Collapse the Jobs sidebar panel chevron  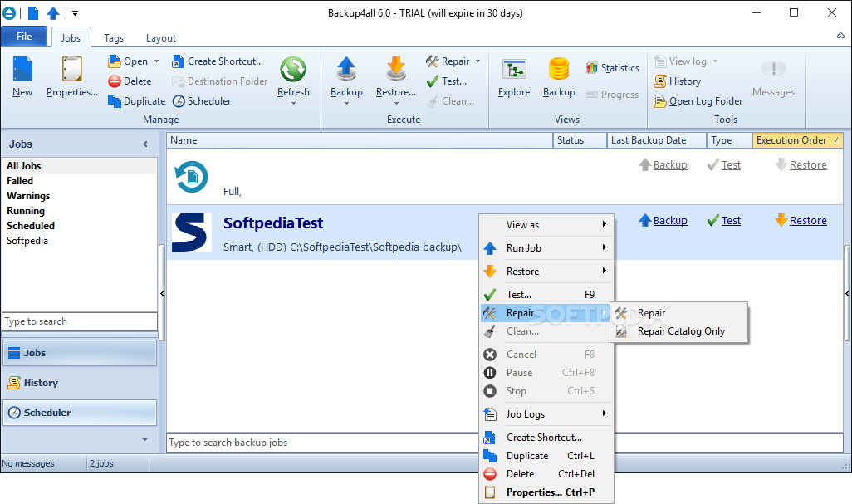pos(145,144)
